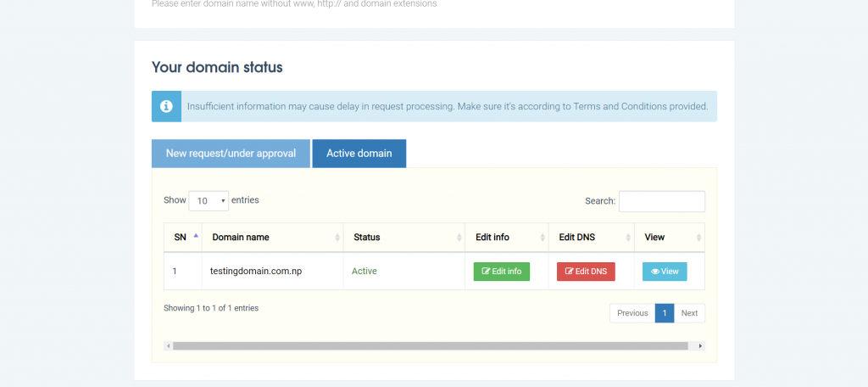868x387 pixels.
Task: Click Showing 1 to 1 of 1 entries
Action: [211, 308]
